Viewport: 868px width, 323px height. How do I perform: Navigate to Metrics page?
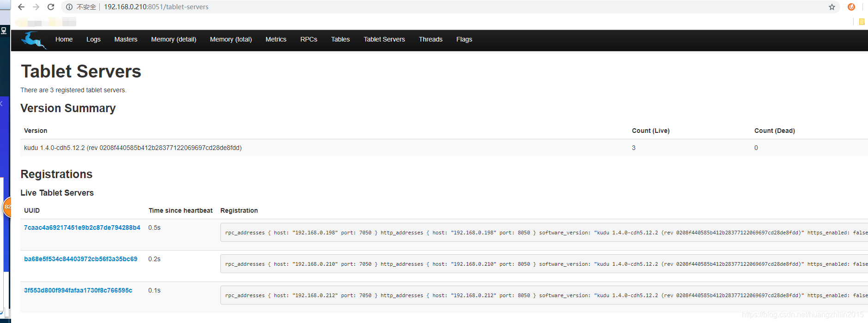point(276,40)
